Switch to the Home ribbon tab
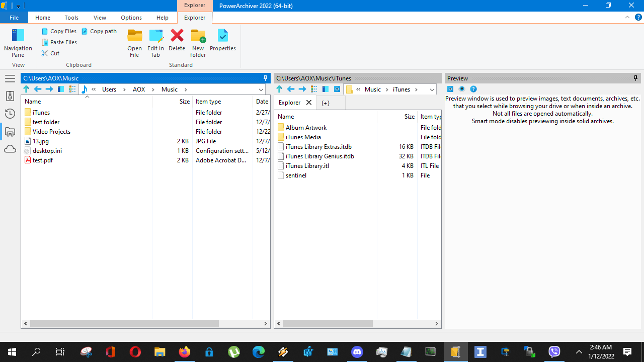Image resolution: width=644 pixels, height=362 pixels. tap(43, 18)
